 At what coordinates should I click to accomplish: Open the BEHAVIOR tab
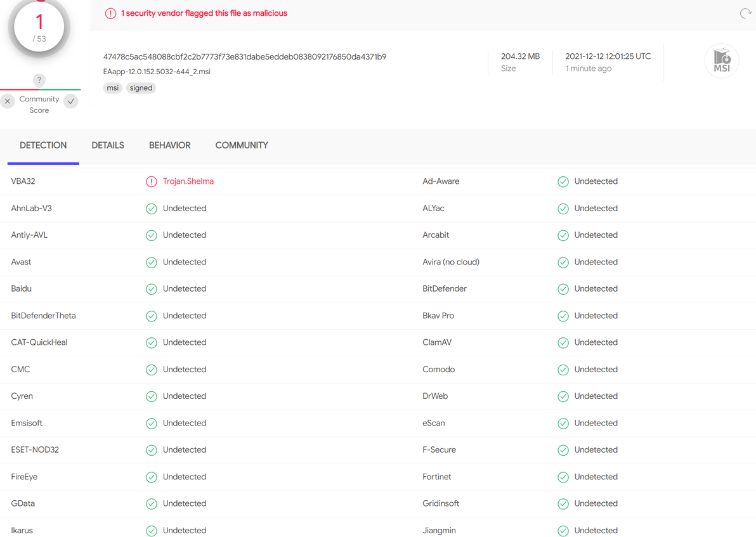(170, 145)
